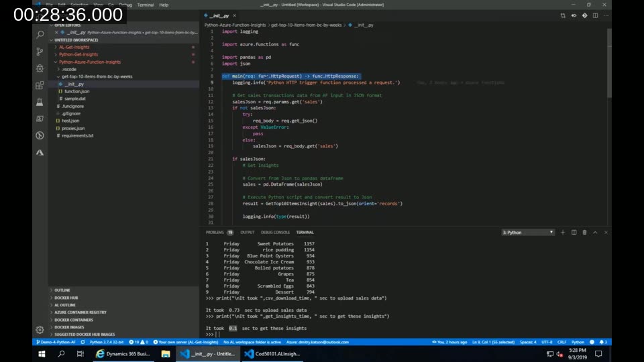This screenshot has width=644, height=362.
Task: Click the Split Editor icon
Action: coord(595,15)
